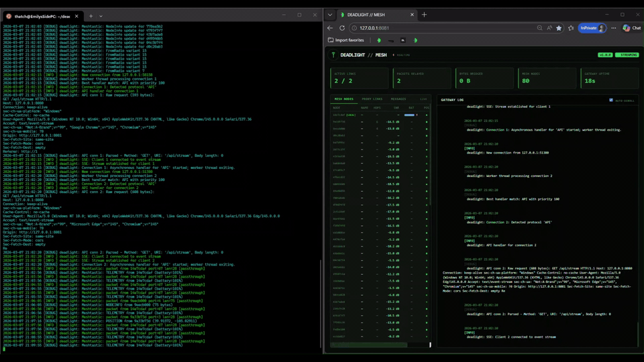Viewport: 644px width, 362px height.
Task: Click the favorites star in address bar
Action: [559, 28]
